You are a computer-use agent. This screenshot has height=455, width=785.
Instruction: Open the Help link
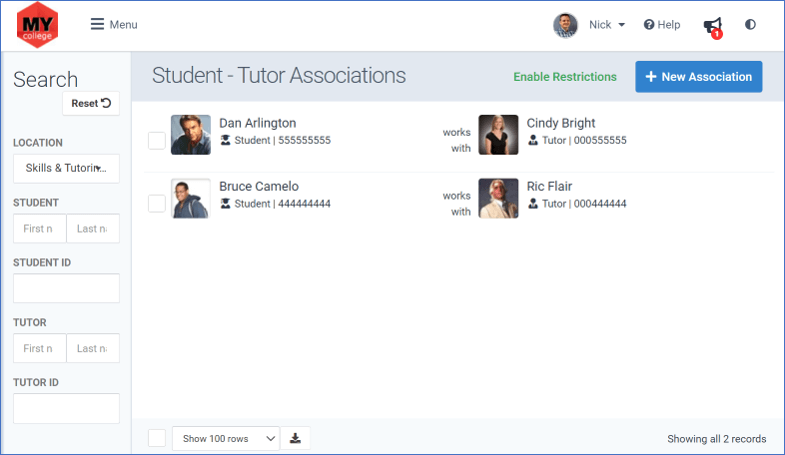click(662, 25)
